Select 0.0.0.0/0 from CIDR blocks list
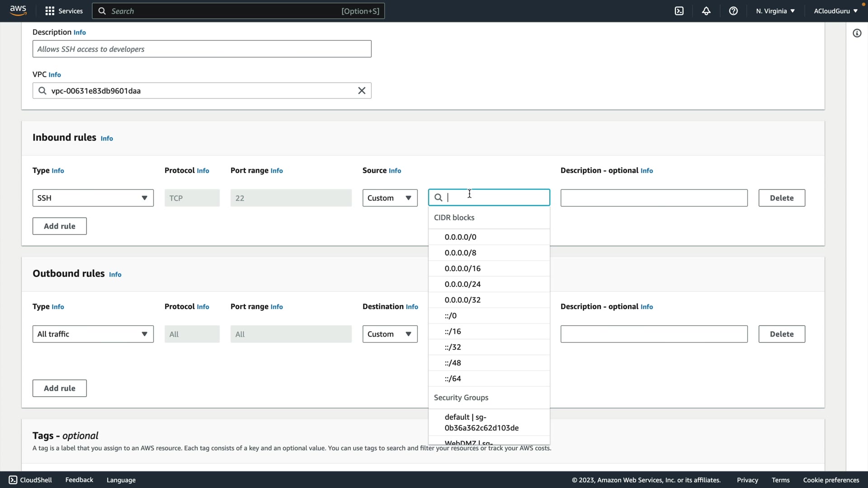Screen dimensions: 868x488 tap(460, 237)
